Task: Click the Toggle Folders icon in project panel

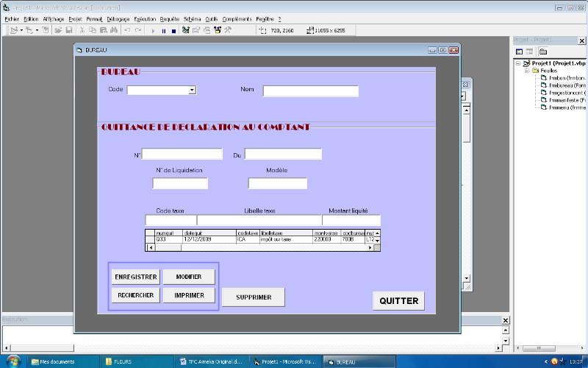Action: tap(543, 52)
